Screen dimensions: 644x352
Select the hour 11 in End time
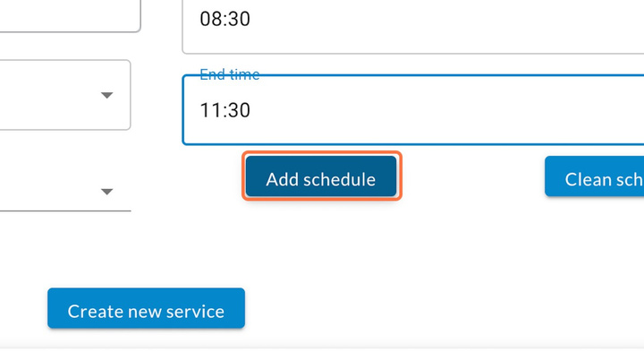209,110
